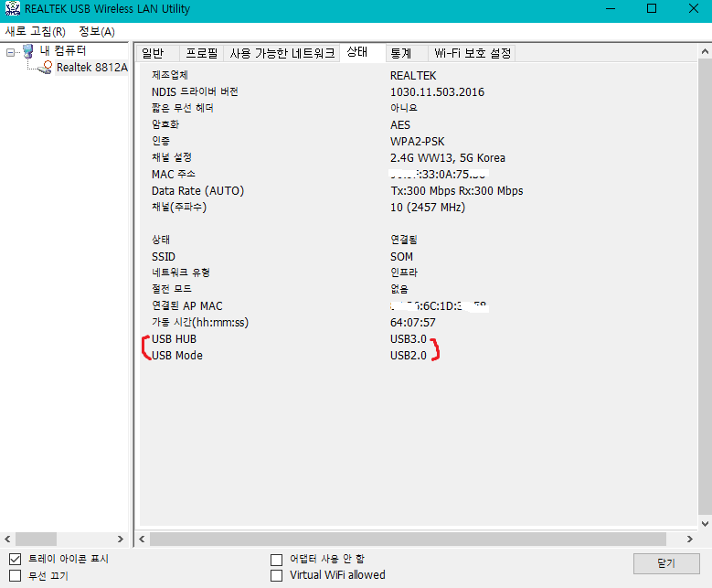Click the Data Rate (AUTO) label
This screenshot has height=588, width=712.
coord(197,191)
